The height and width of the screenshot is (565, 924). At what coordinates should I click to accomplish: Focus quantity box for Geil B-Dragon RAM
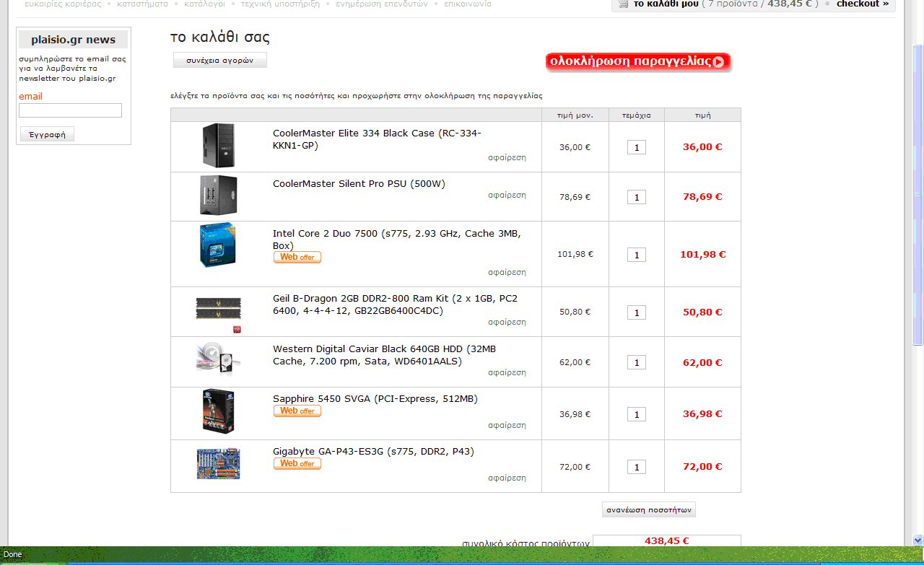pyautogui.click(x=637, y=312)
